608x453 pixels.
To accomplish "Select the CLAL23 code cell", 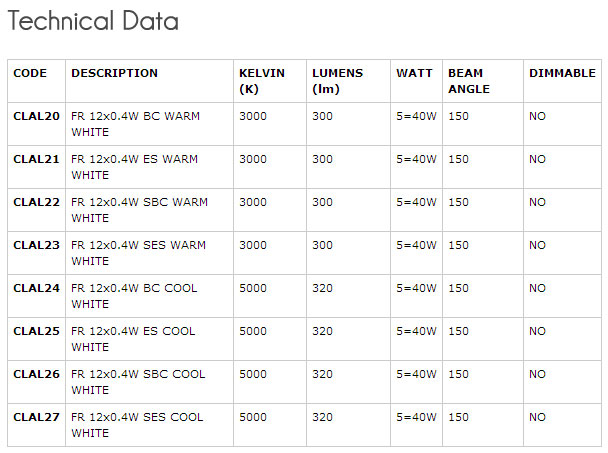I will (x=36, y=245).
